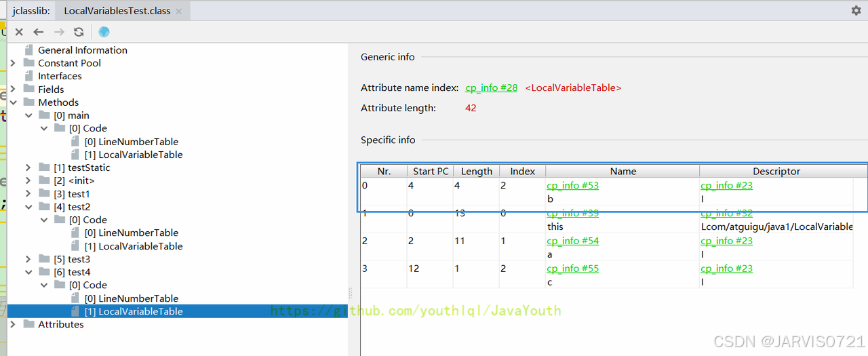Click the LineNumberTable file icon under test2
This screenshot has height=356, width=868.
pos(75,233)
